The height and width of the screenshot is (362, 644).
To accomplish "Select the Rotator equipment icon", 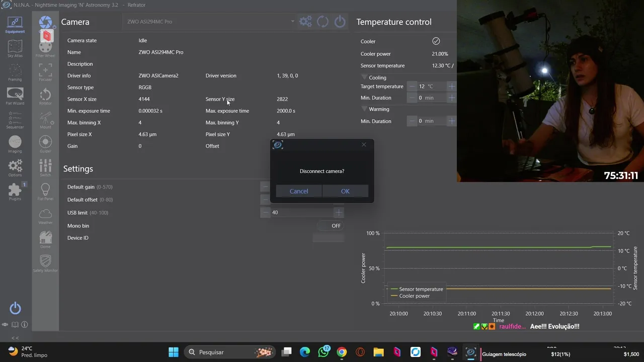I will pyautogui.click(x=45, y=96).
